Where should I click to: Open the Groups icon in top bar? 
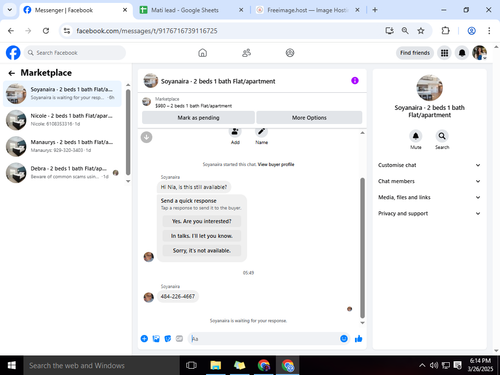(290, 53)
